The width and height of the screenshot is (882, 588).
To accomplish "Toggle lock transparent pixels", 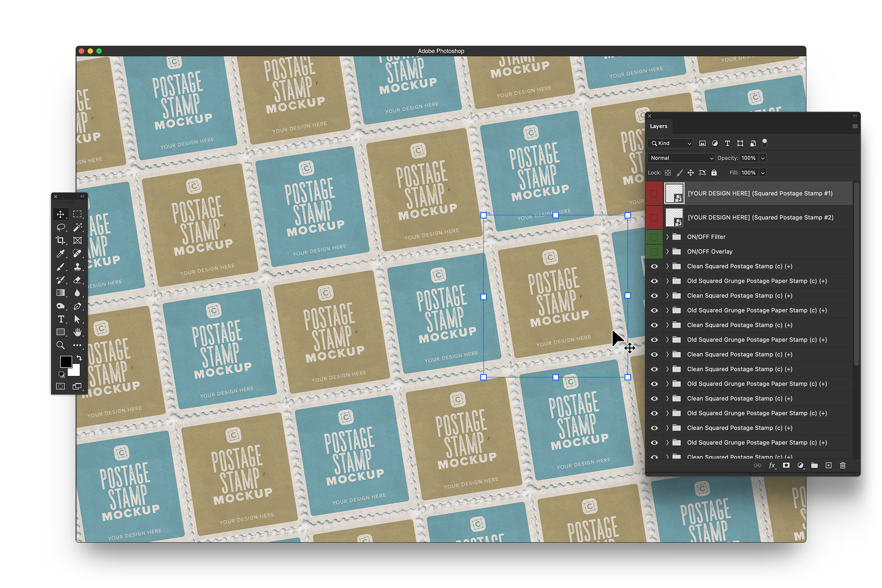I will pos(668,173).
